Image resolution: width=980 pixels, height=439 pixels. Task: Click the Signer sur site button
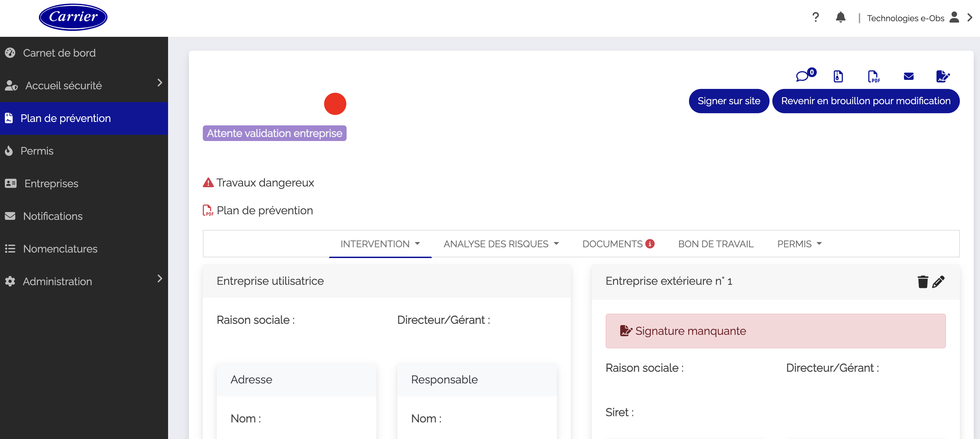click(x=729, y=101)
